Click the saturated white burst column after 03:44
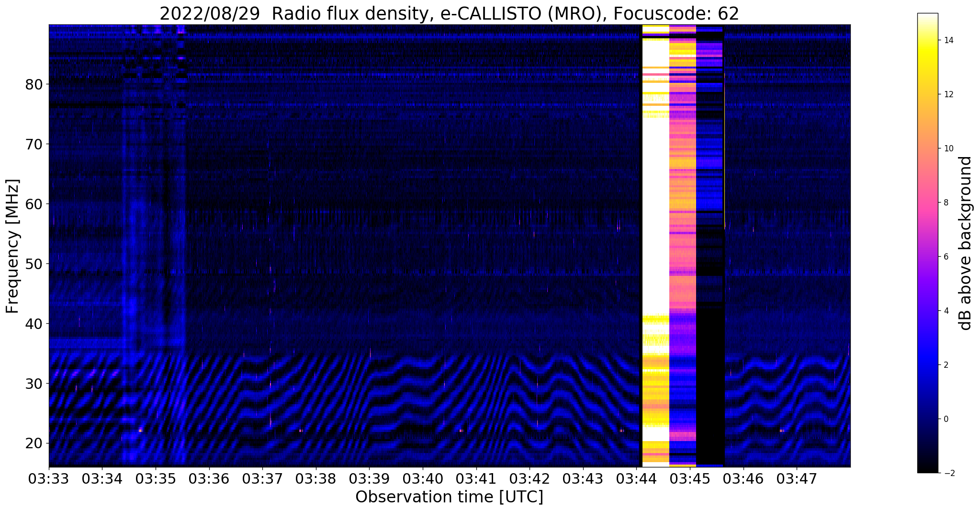 tap(655, 246)
